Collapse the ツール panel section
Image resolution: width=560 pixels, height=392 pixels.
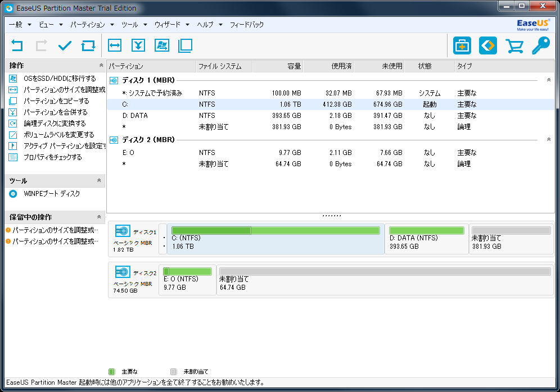pyautogui.click(x=99, y=180)
